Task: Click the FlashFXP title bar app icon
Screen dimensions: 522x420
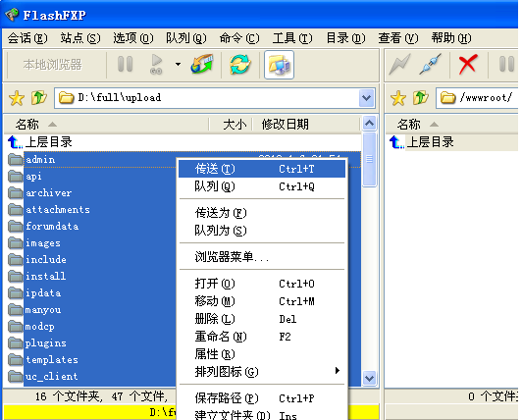Action: (x=12, y=15)
